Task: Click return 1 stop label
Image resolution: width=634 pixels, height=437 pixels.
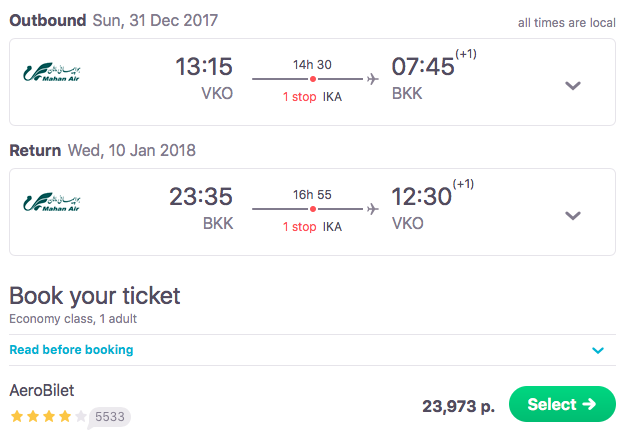Action: coord(299,227)
